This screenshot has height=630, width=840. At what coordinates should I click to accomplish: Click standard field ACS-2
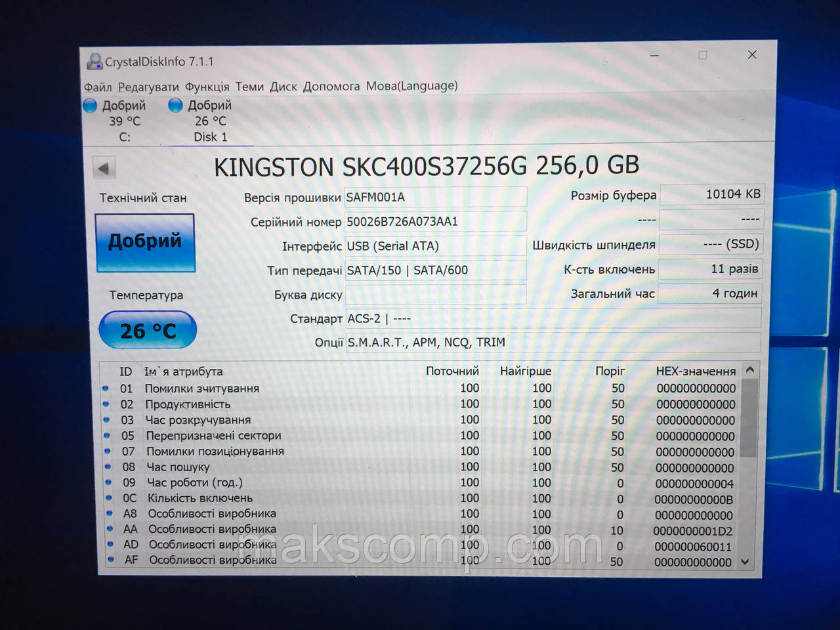point(553,318)
